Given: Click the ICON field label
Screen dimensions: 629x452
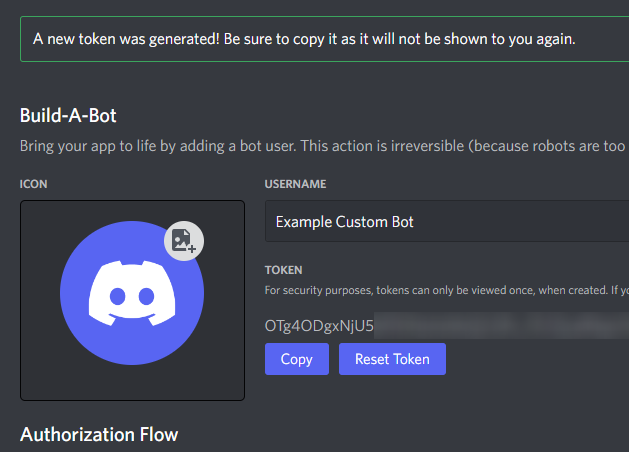Looking at the screenshot, I should (33, 184).
